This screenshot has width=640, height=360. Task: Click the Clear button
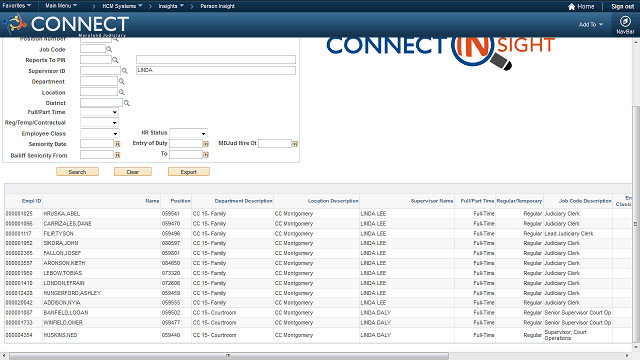pyautogui.click(x=133, y=172)
